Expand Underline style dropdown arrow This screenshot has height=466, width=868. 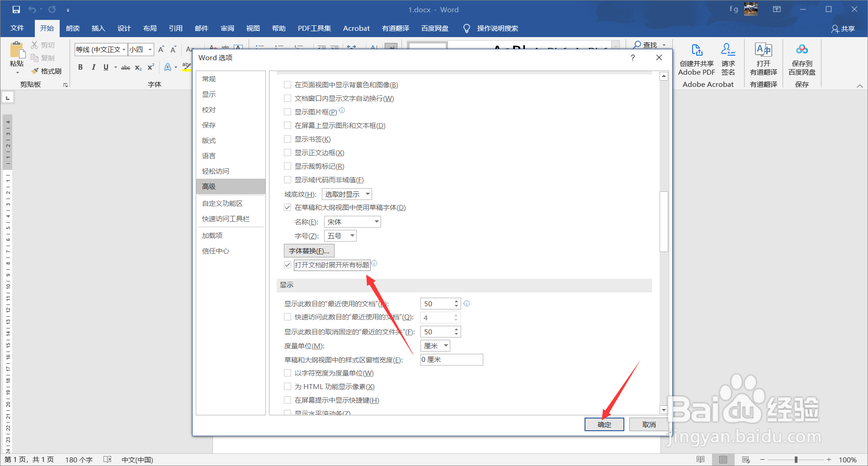(115, 67)
